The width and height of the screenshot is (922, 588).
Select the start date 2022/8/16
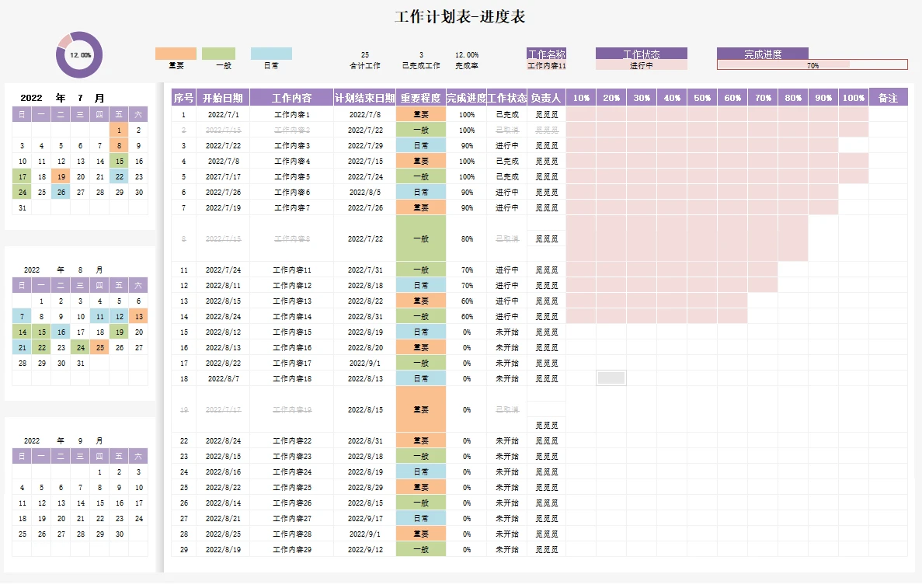click(223, 472)
